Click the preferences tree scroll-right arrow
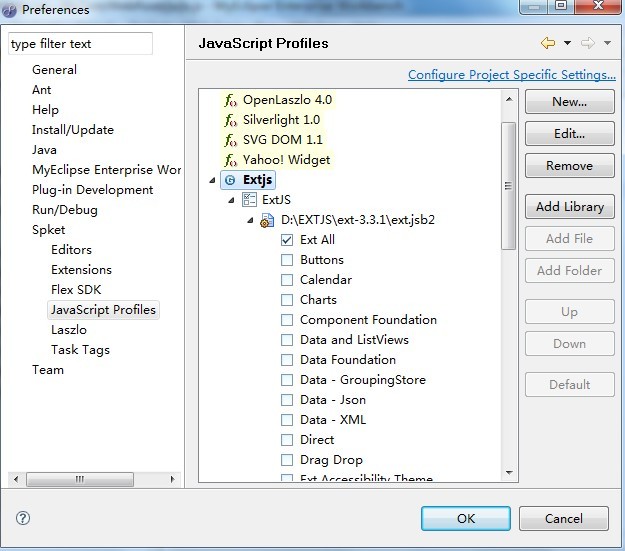 pos(172,479)
